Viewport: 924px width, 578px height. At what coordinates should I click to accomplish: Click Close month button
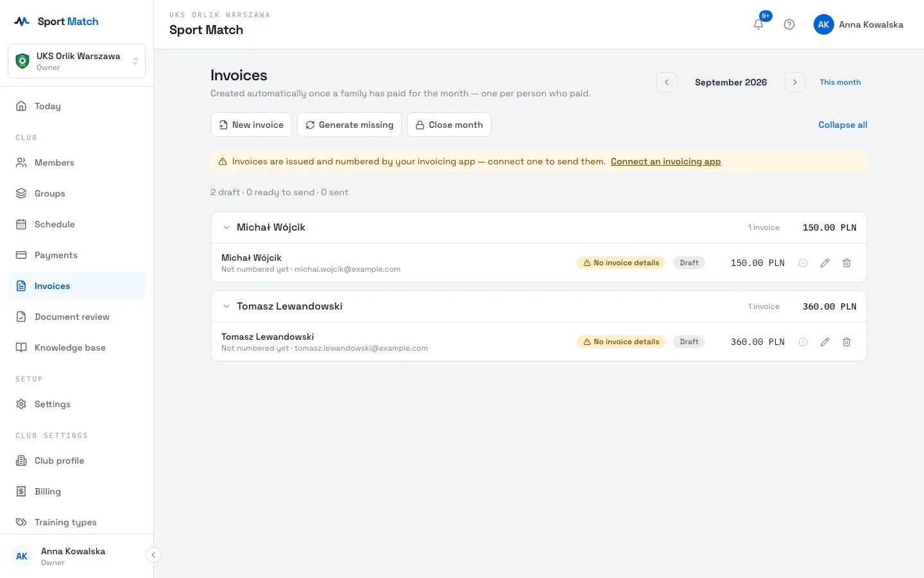coord(449,125)
